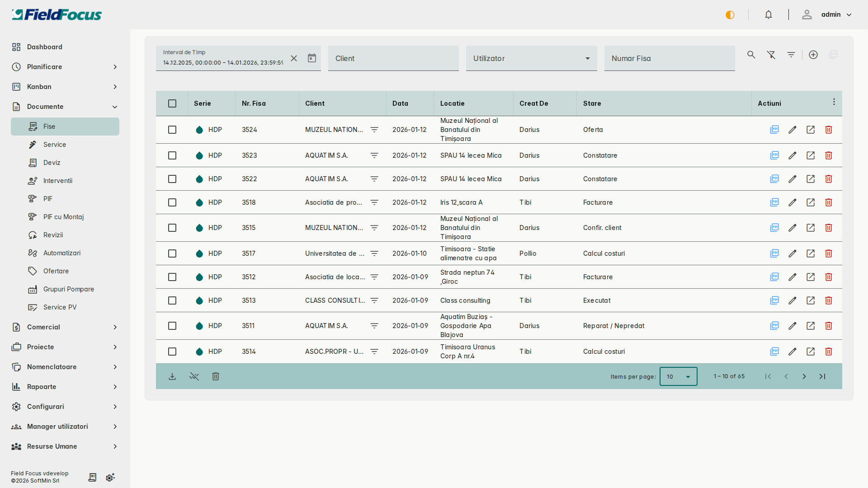
Task: Tick the checkbox for fisa 3513
Action: (172, 300)
